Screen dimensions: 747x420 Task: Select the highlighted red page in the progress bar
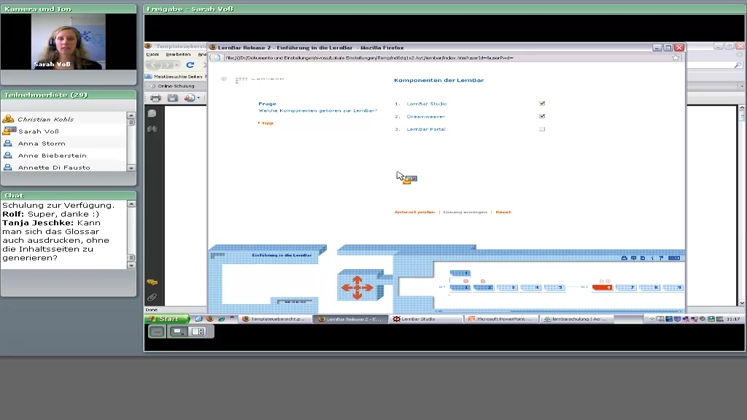pos(602,287)
